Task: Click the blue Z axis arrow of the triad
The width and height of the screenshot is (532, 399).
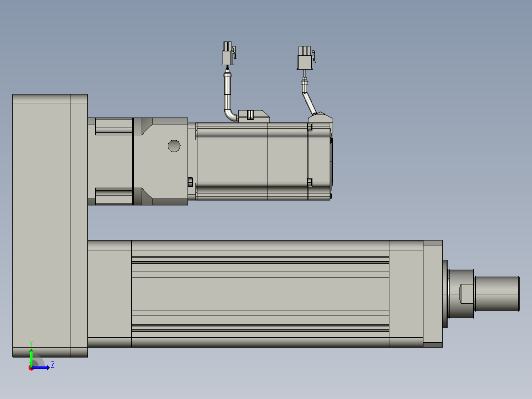Action: (40, 367)
